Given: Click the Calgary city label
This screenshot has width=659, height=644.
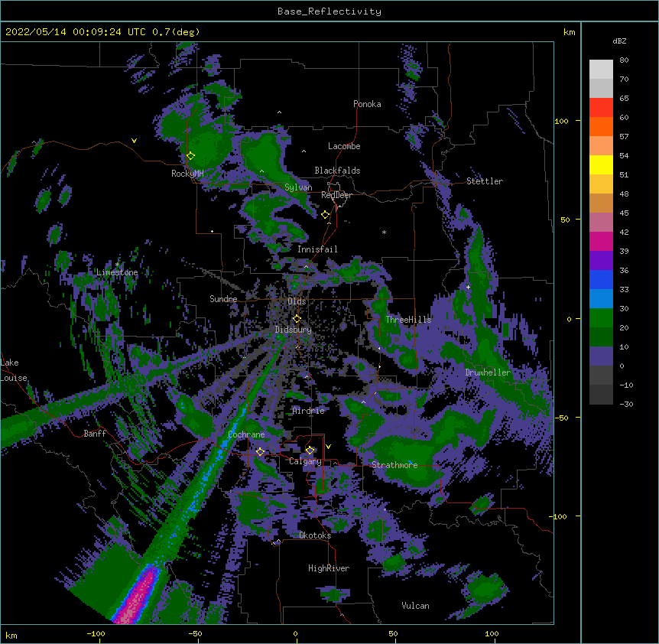Looking at the screenshot, I should [x=305, y=461].
